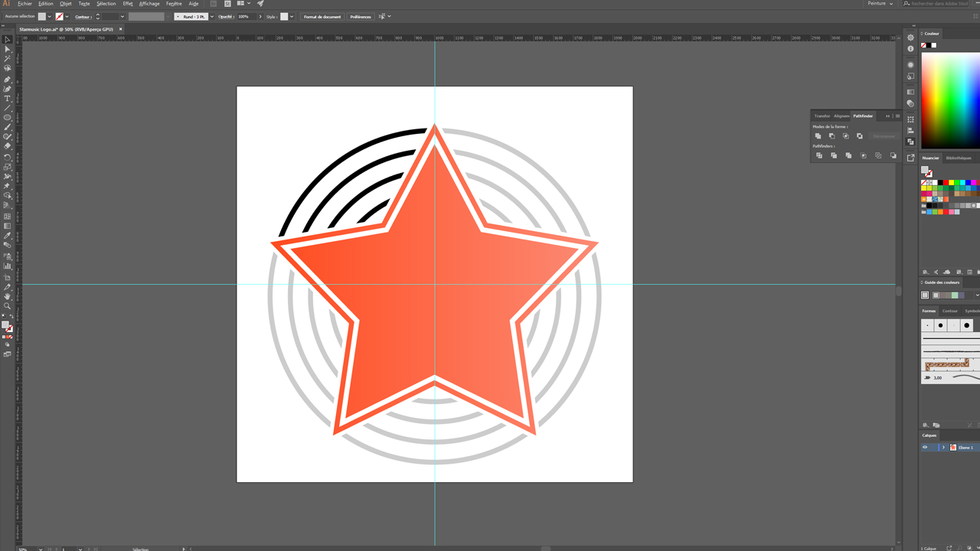Expand the Ebene 1 layer contents
The height and width of the screenshot is (551, 980).
coord(943,447)
